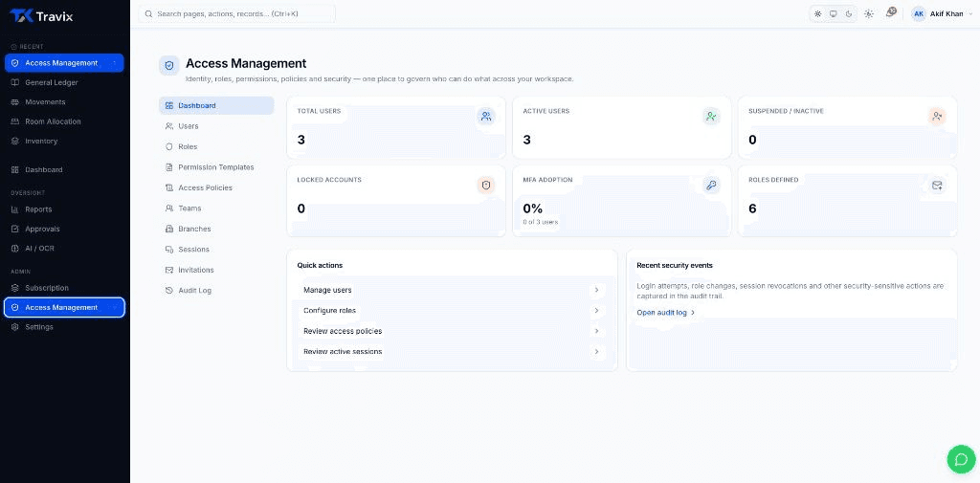The height and width of the screenshot is (483, 980).
Task: Open the Roles tab
Action: (216, 147)
